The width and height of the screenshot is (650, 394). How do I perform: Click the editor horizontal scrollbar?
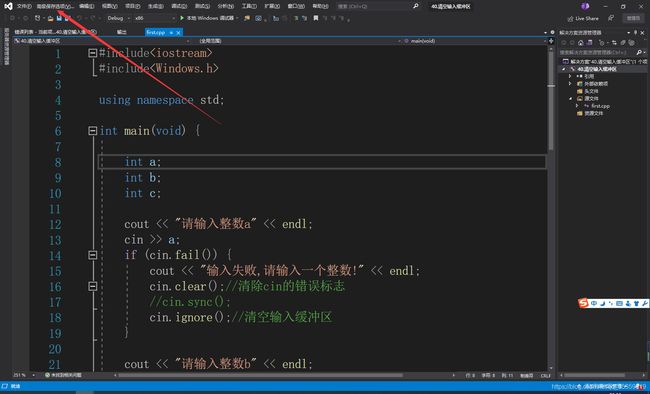tap(260, 375)
